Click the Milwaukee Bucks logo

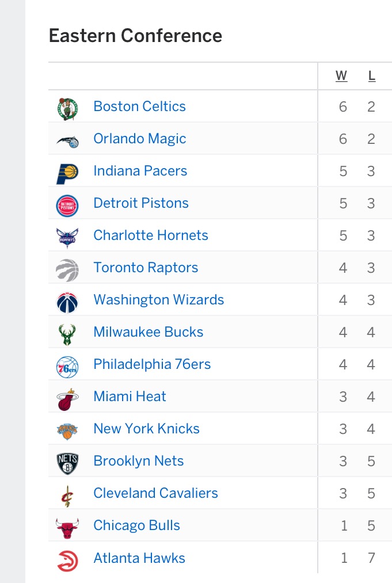point(67,334)
